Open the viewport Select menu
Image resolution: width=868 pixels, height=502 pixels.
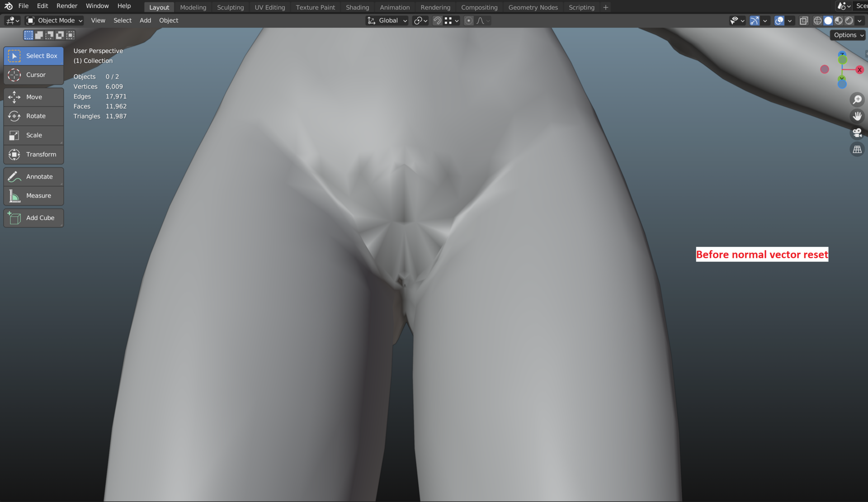122,21
